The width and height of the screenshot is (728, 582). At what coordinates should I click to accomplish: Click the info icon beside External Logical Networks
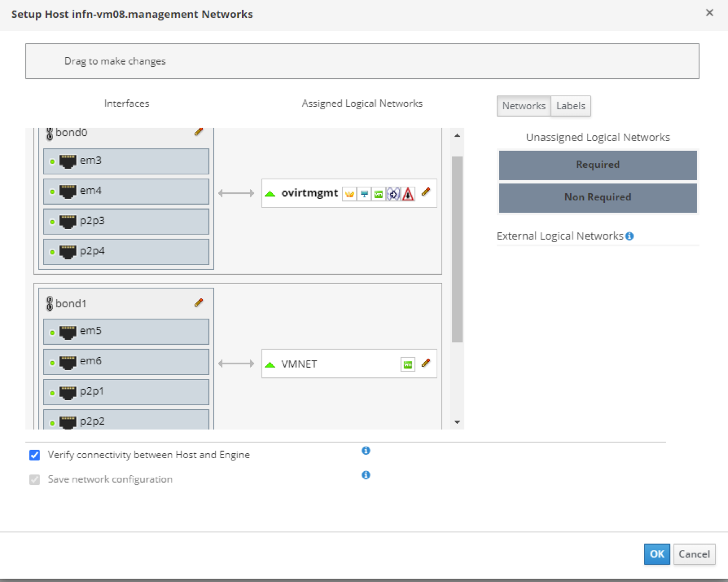629,236
